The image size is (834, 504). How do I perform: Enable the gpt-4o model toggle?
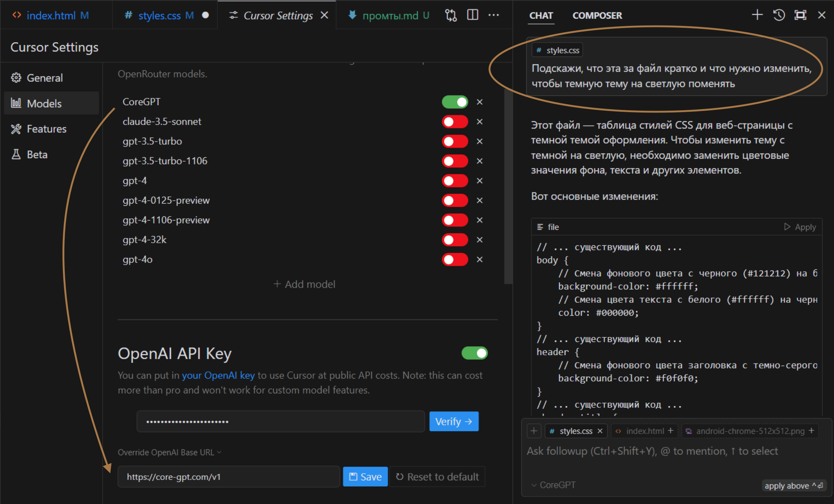(x=455, y=260)
